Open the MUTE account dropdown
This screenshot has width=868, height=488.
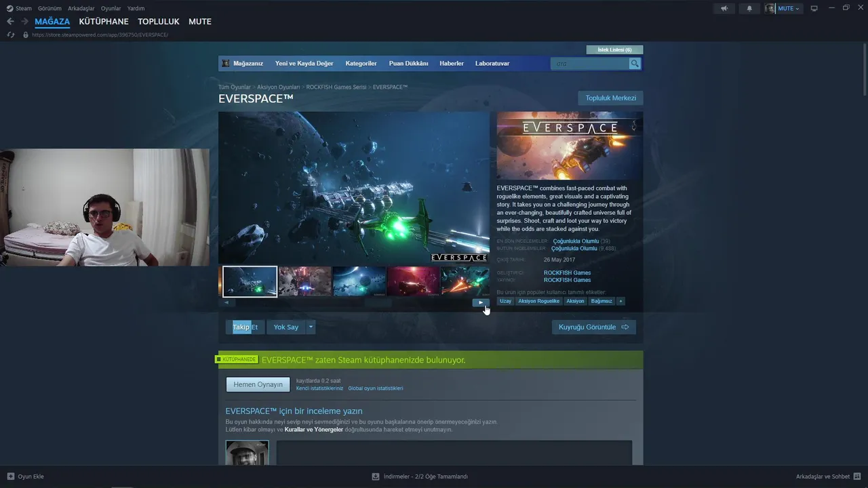783,8
